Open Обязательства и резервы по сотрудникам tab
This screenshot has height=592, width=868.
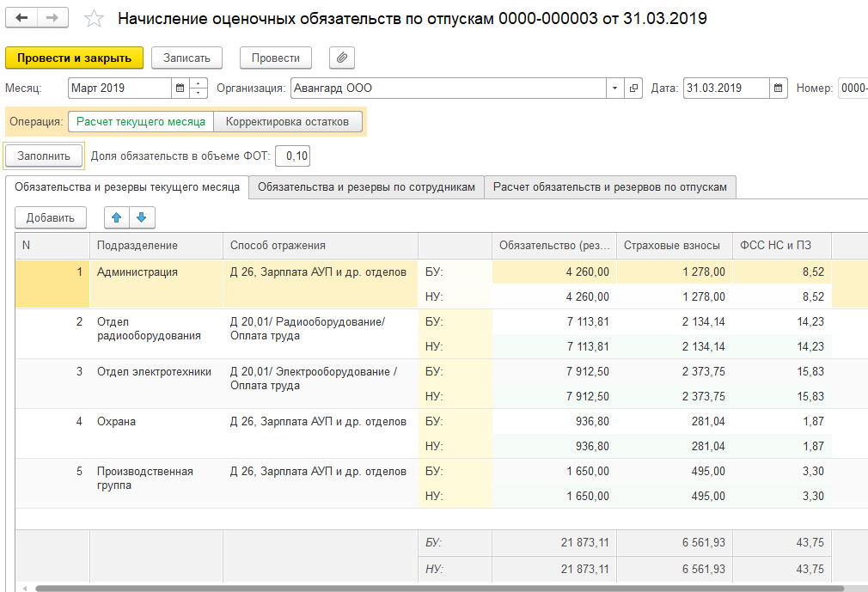pos(366,186)
